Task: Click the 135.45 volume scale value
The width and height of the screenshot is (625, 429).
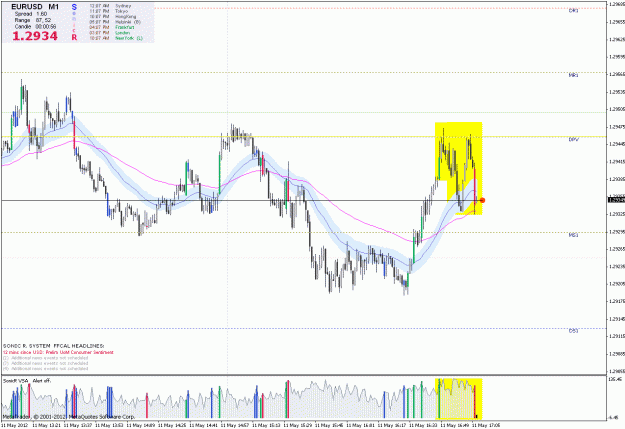Action: coord(616,379)
